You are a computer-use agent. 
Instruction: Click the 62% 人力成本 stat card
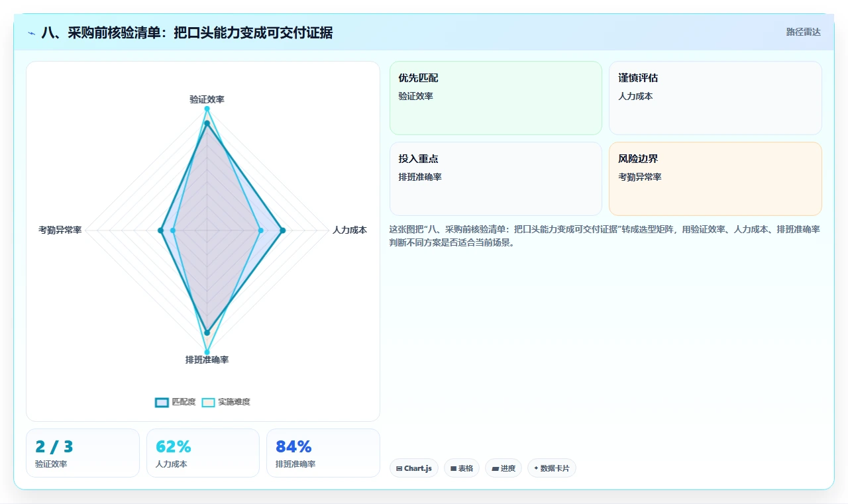203,453
